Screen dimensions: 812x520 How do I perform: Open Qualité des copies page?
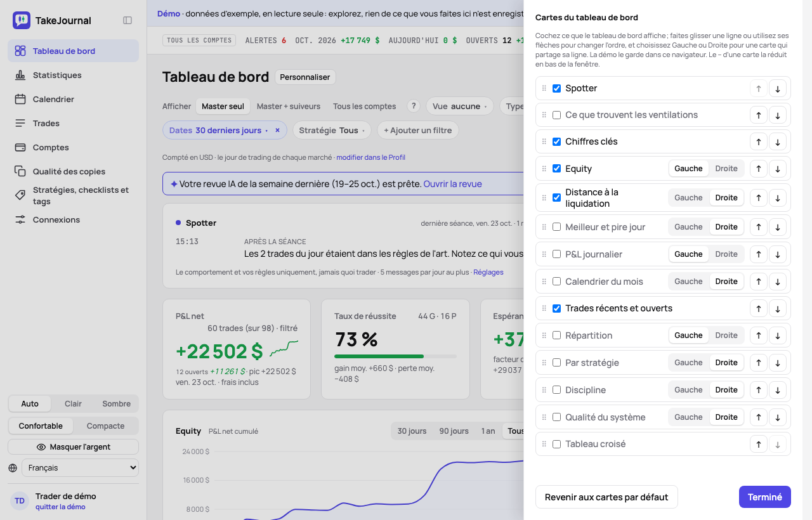tap(73, 171)
